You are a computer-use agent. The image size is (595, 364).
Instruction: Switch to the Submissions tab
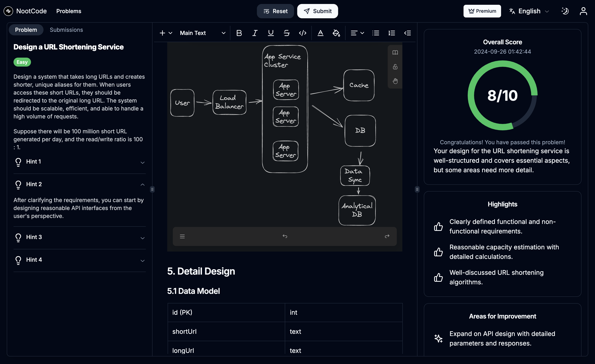tap(66, 30)
